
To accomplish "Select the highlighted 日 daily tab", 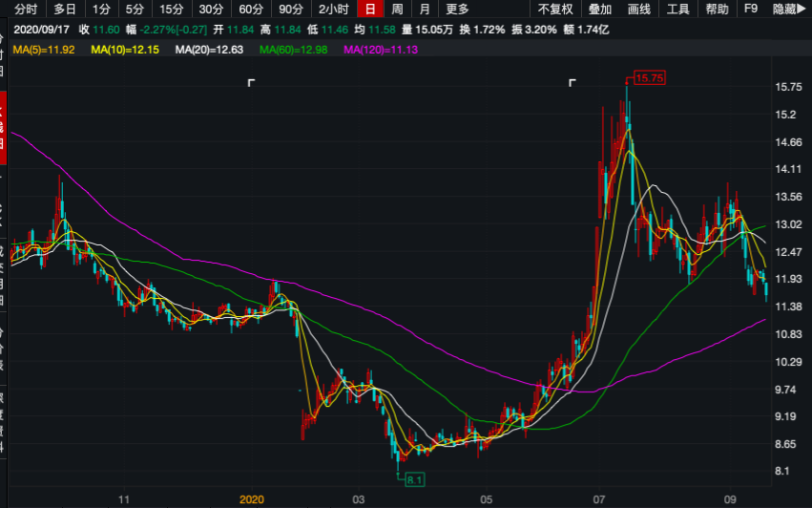I will click(x=370, y=9).
